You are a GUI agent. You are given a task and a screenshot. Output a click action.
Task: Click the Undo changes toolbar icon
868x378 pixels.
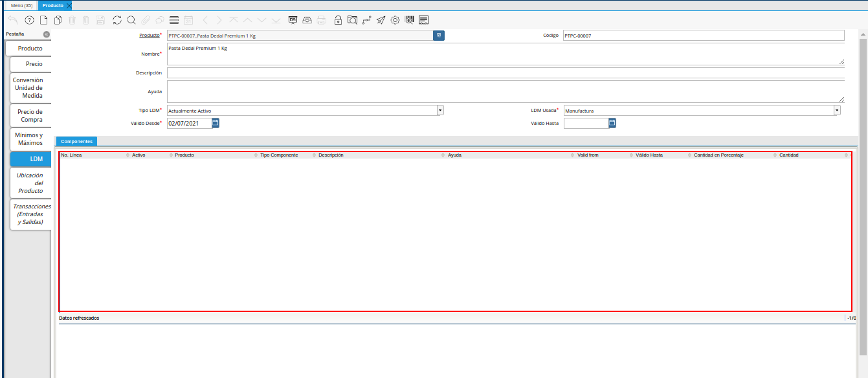(x=14, y=20)
